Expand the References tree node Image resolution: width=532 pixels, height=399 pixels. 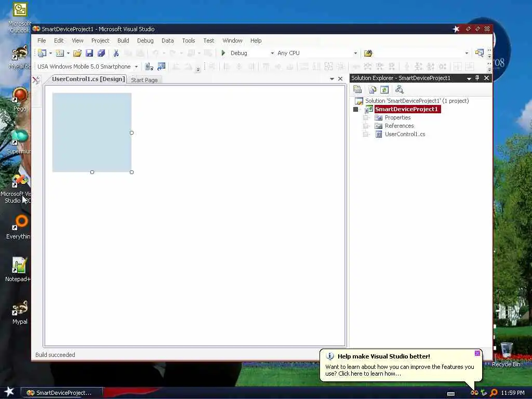tap(366, 126)
